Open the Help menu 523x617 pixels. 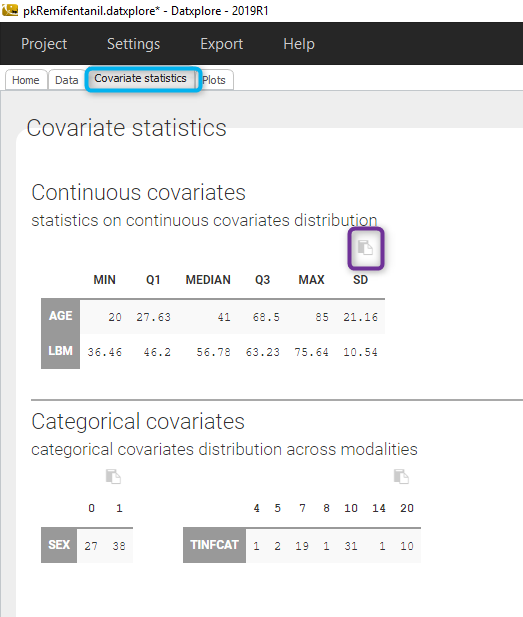(x=299, y=44)
